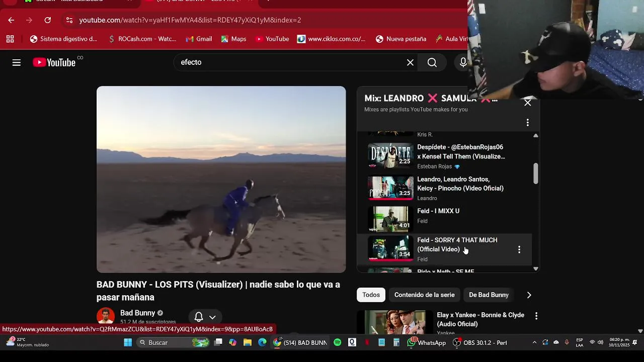
Task: Select the Contenido de la serie chip
Action: click(424, 295)
